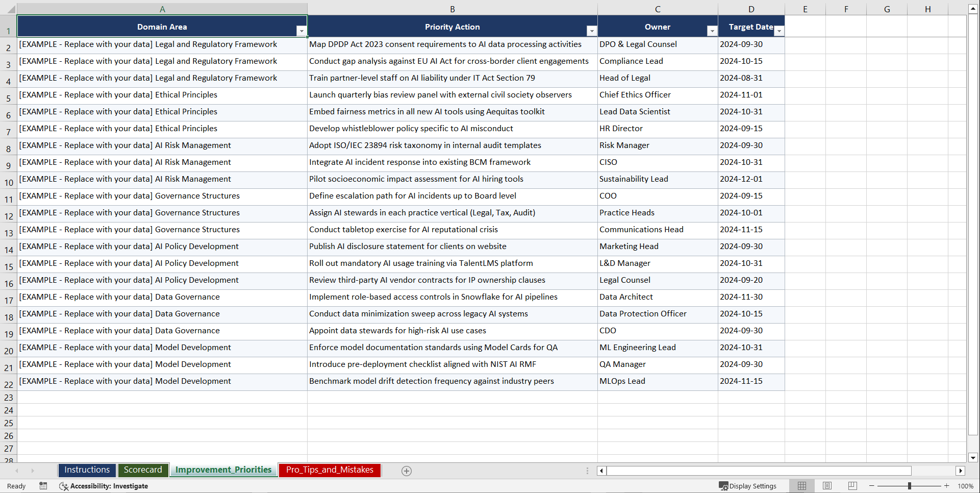Open the Priority Action filter dropdown
The width and height of the screenshot is (980, 493).
591,31
